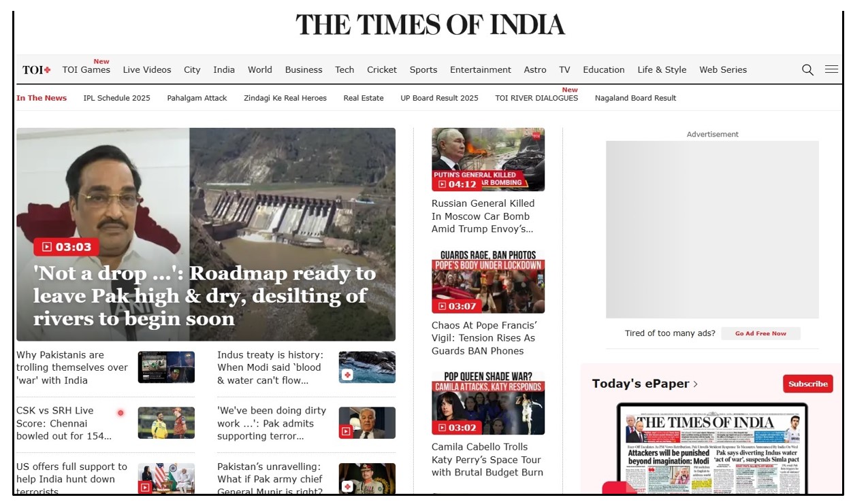Click the search magnifier icon

point(807,69)
